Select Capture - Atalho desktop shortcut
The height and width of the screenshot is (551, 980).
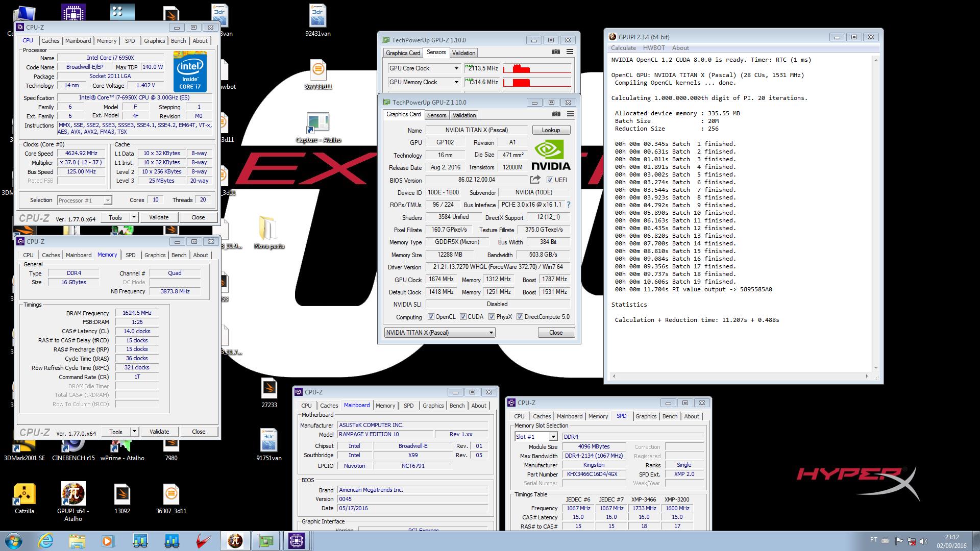318,128
